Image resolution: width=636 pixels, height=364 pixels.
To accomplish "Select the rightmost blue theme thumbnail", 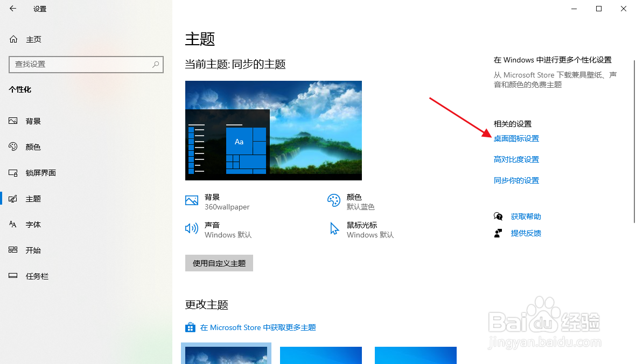I will [416, 355].
